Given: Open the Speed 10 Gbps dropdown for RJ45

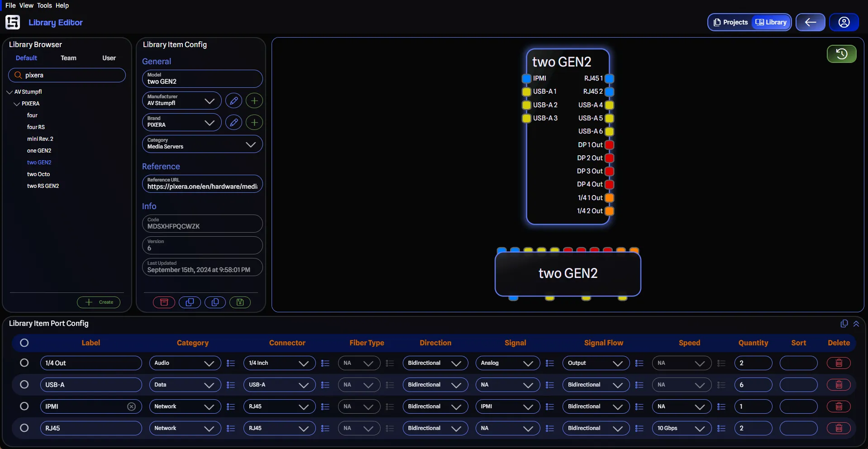Looking at the screenshot, I should point(681,428).
